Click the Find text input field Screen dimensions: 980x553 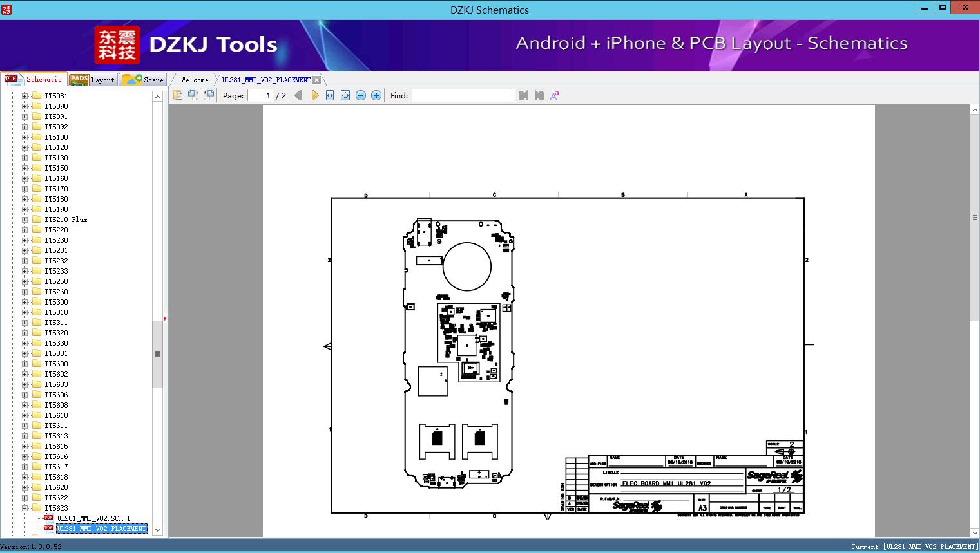[463, 95]
